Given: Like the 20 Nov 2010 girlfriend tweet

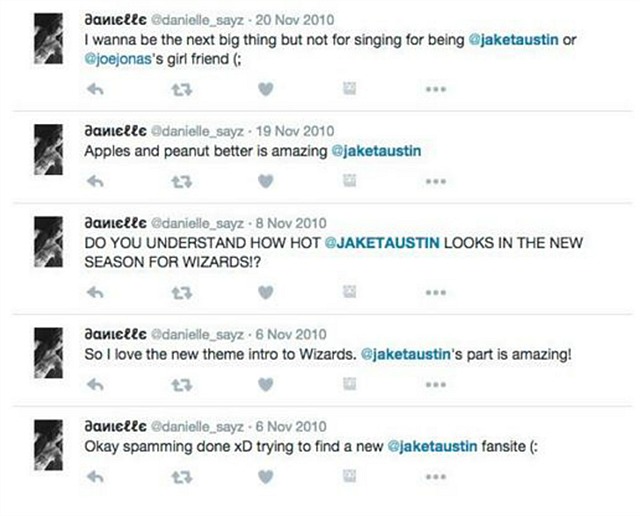Looking at the screenshot, I should point(266,89).
